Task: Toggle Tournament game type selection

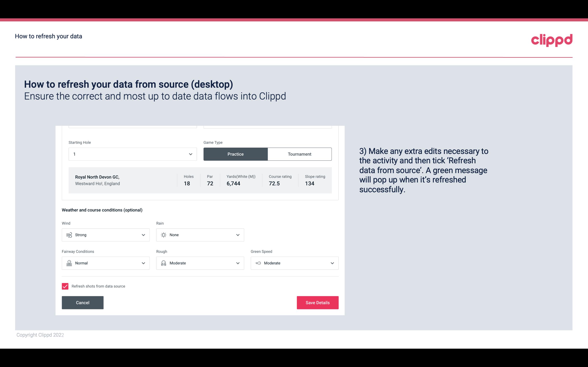Action: 300,154
